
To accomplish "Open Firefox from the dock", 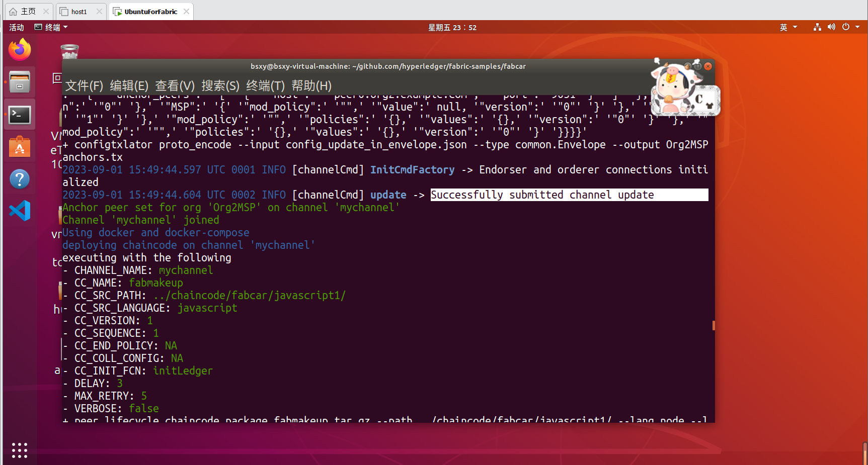I will (20, 49).
